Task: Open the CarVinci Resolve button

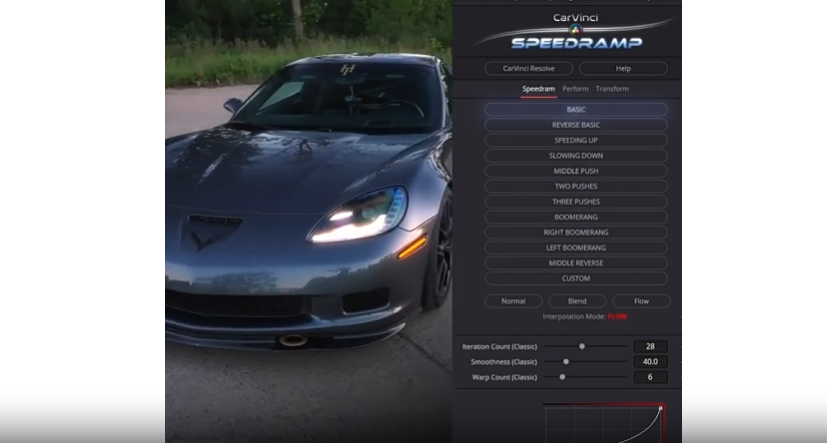Action: [x=528, y=69]
